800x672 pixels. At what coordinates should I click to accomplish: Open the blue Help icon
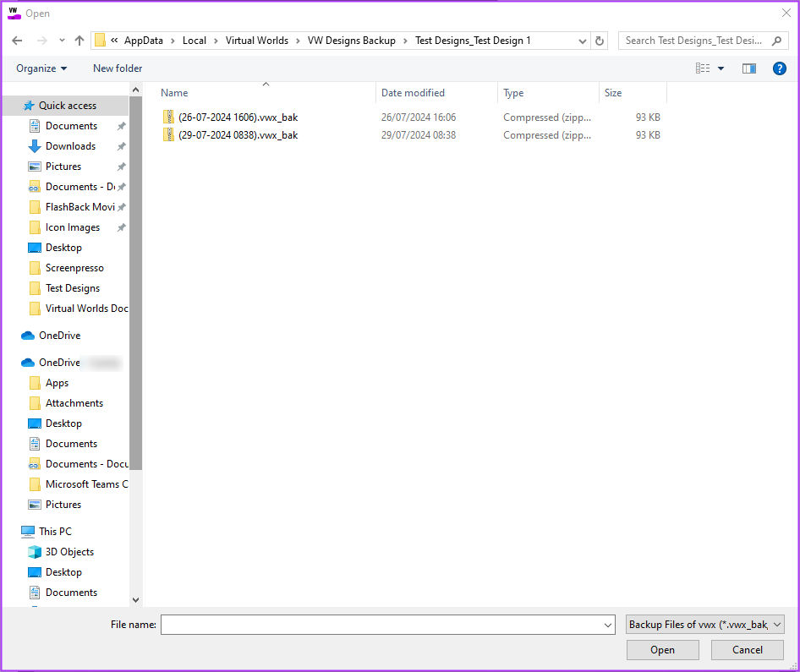pyautogui.click(x=779, y=68)
